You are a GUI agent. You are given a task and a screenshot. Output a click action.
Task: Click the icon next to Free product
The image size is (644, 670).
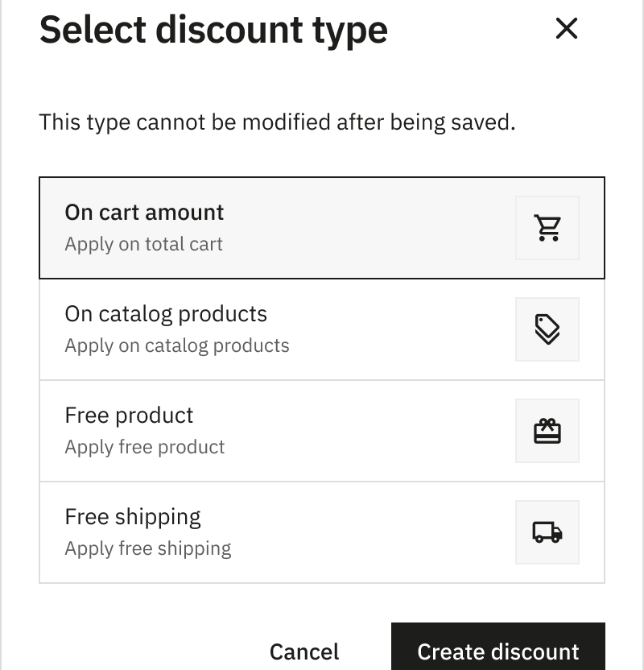point(547,431)
